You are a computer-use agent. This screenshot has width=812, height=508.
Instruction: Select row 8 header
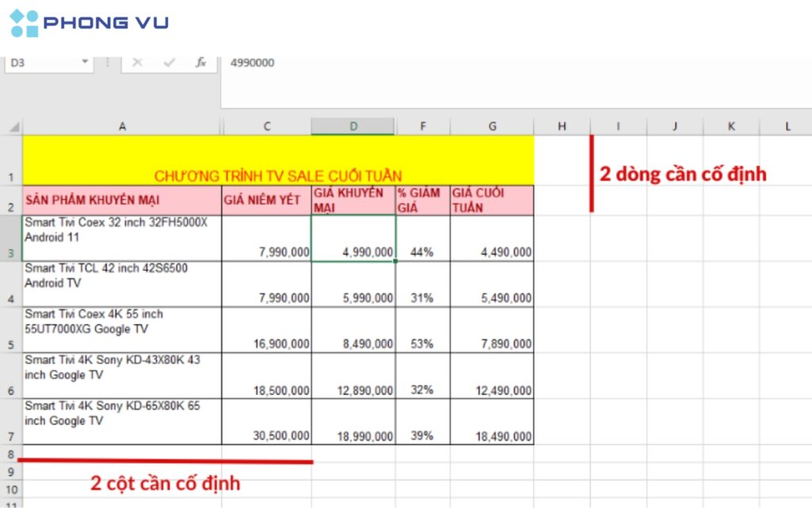(11, 454)
